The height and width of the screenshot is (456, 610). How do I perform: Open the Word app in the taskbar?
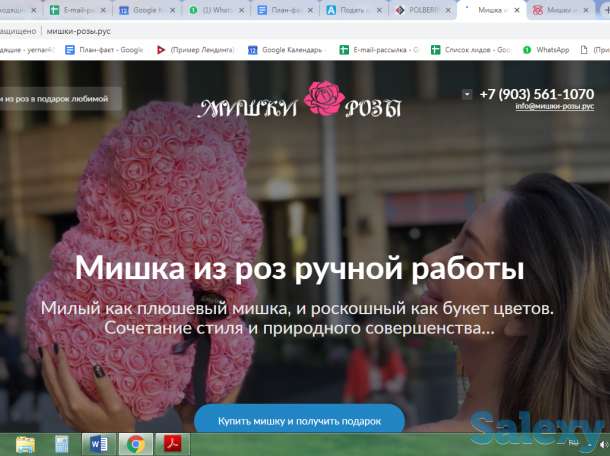click(99, 444)
